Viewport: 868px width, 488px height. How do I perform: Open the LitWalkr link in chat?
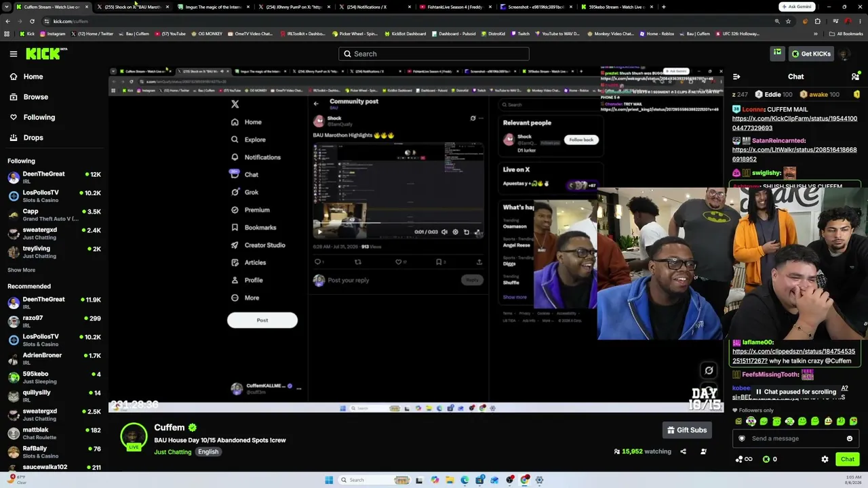tap(795, 155)
